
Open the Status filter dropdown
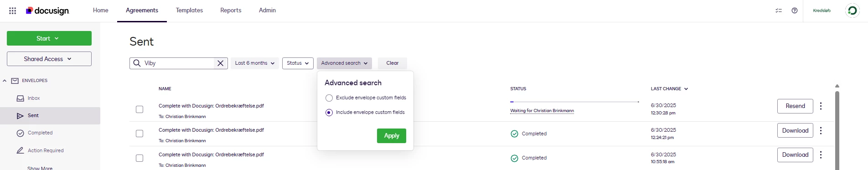pos(298,63)
